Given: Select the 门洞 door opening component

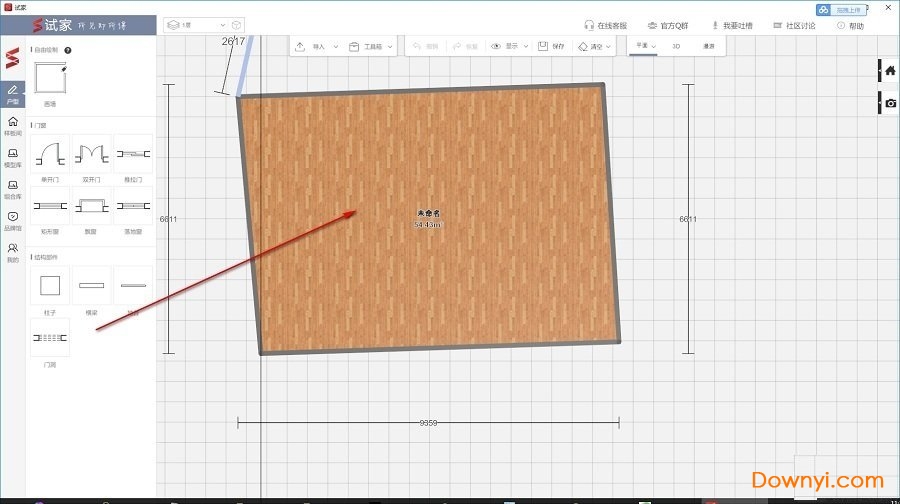Looking at the screenshot, I should (x=50, y=339).
